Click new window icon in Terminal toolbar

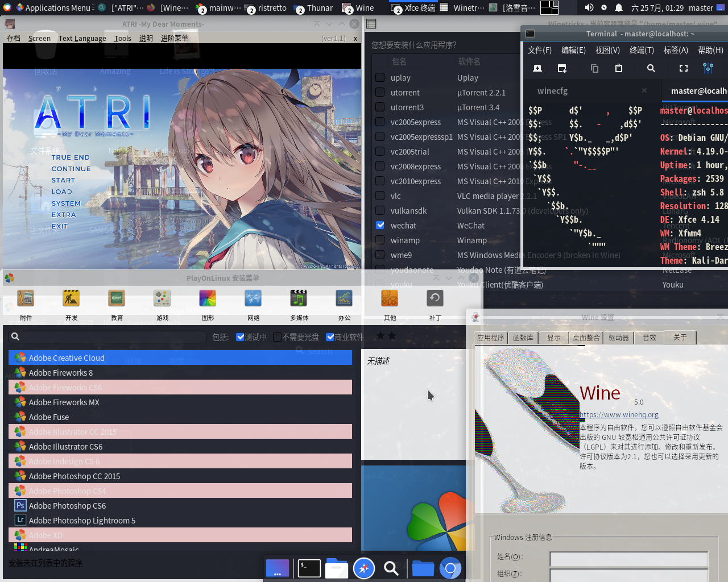(x=562, y=68)
